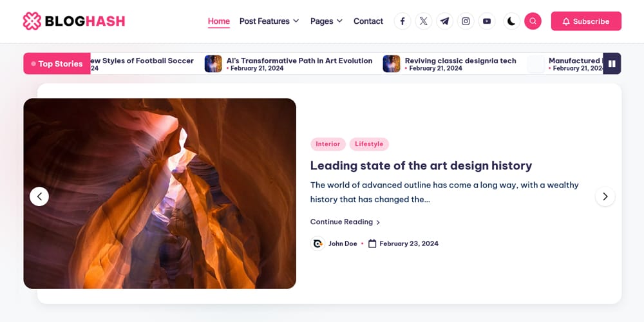Viewport: 644px width, 322px height.
Task: Expand the Post Features dropdown
Action: [x=269, y=21]
